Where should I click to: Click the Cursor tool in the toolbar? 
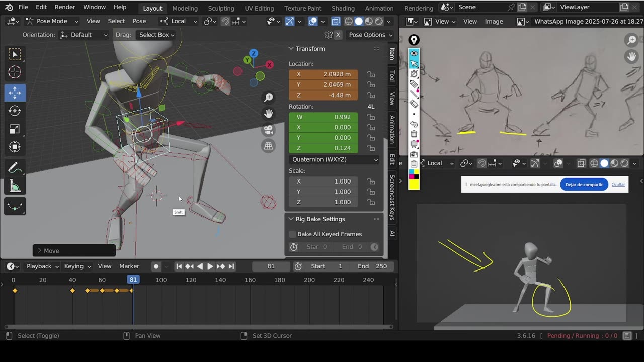click(15, 72)
